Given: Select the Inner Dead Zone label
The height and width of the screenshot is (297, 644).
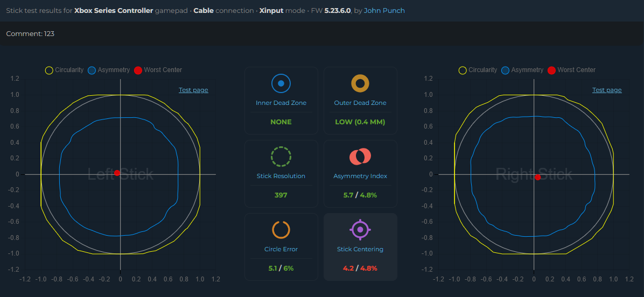Looking at the screenshot, I should coord(281,103).
